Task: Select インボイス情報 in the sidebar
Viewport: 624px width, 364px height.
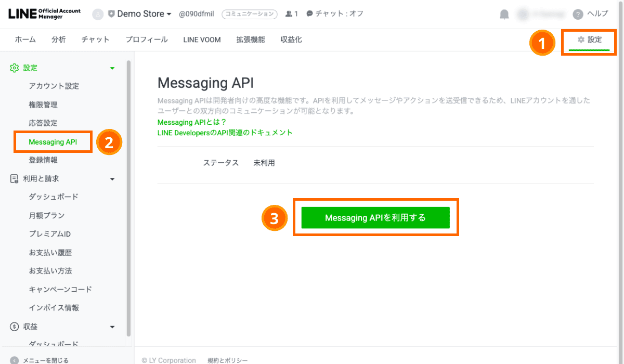Action: coord(54,308)
